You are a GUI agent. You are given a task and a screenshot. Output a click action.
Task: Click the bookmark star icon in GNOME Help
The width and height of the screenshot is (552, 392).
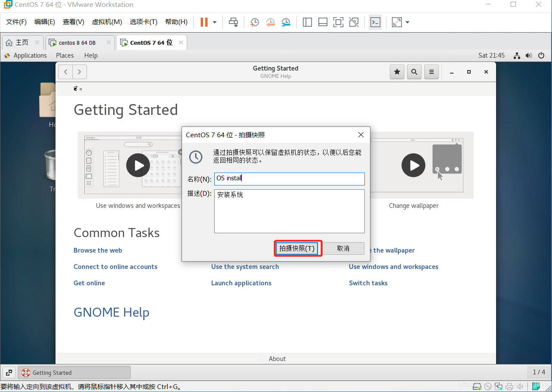coord(397,72)
